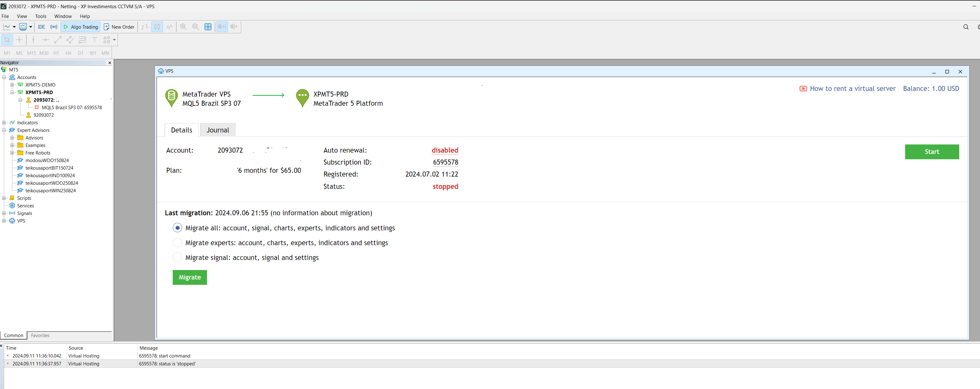Expand the Free Robots folder
This screenshot has height=389, width=980.
(12, 153)
